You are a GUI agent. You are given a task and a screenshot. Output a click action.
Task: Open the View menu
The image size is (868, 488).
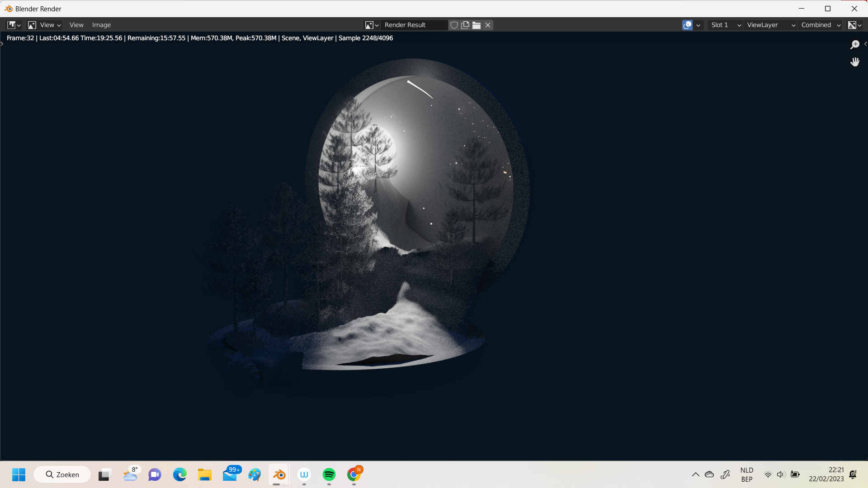[76, 25]
